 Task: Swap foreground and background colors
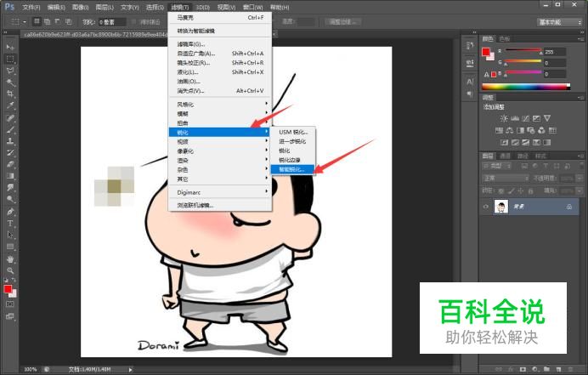pos(14,280)
